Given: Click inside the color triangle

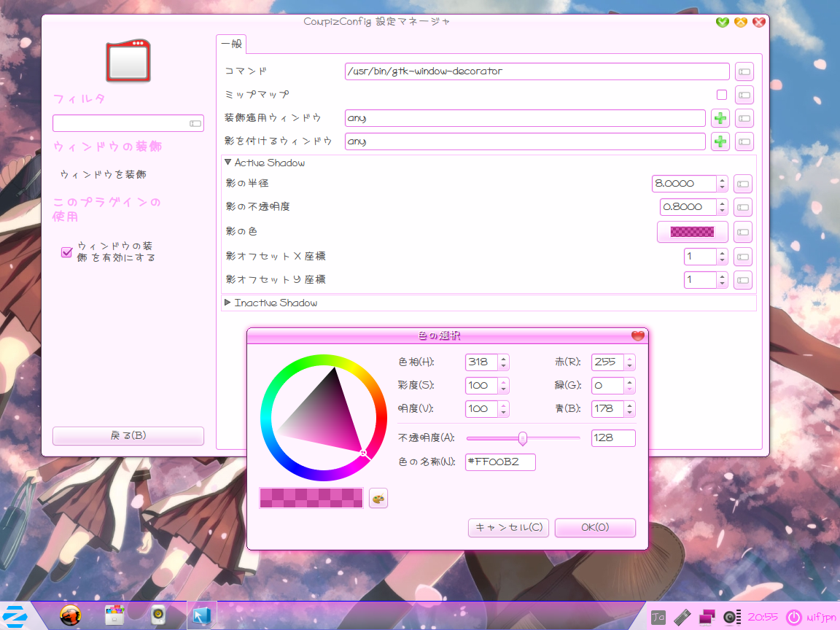Looking at the screenshot, I should 329,415.
